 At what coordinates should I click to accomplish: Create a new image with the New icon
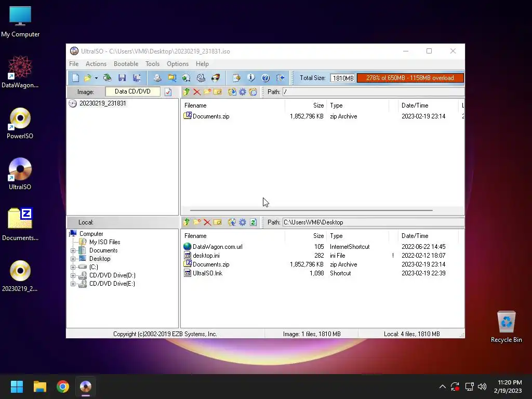75,78
